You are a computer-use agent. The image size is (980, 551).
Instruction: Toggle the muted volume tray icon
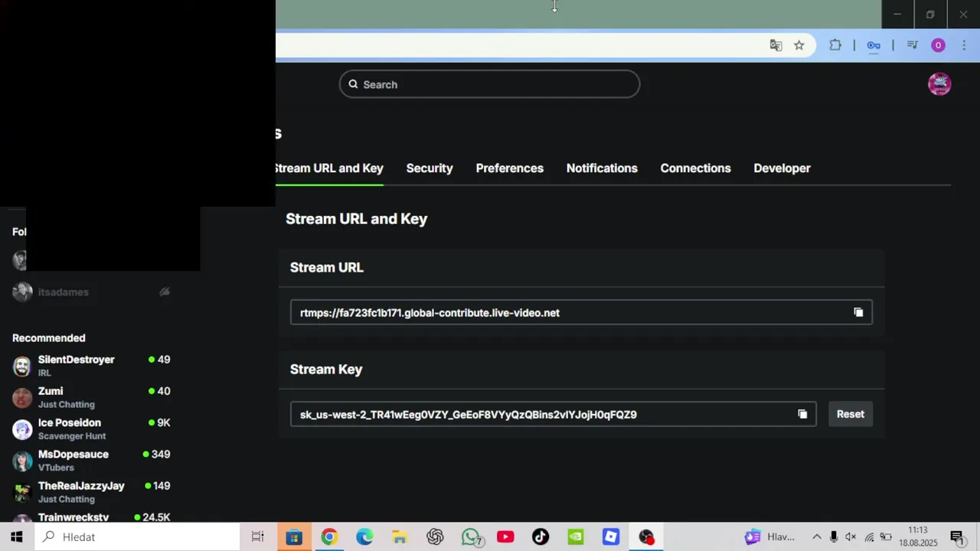click(x=851, y=537)
